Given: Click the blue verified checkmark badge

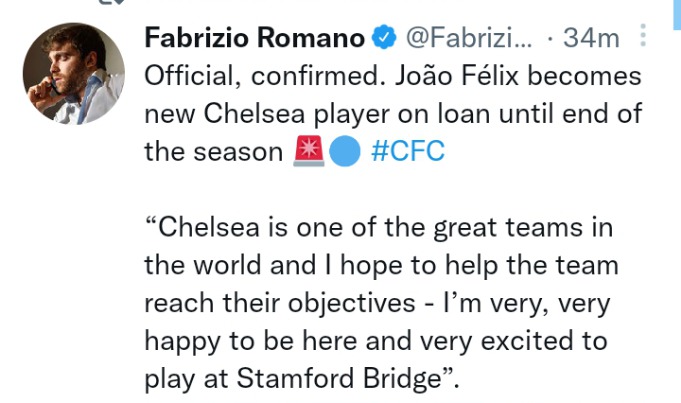Looking at the screenshot, I should coord(384,37).
